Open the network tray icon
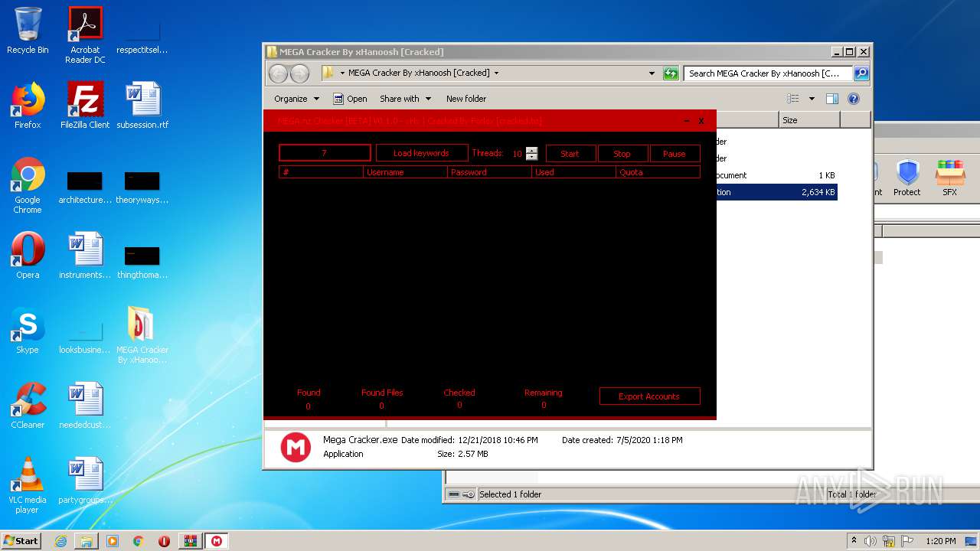Screen dimensions: 980x551 [889, 541]
